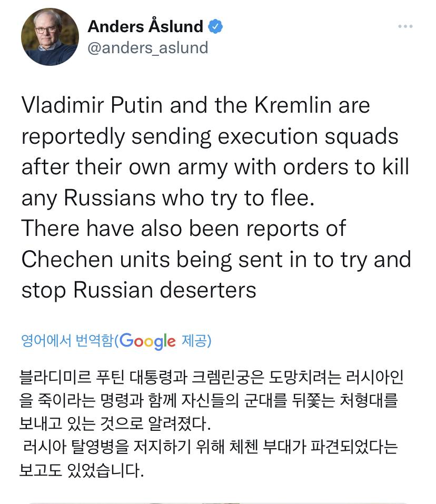This screenshot has width=436, height=504.
Task: Click the '제공)' text after Google
Action: click(196, 341)
